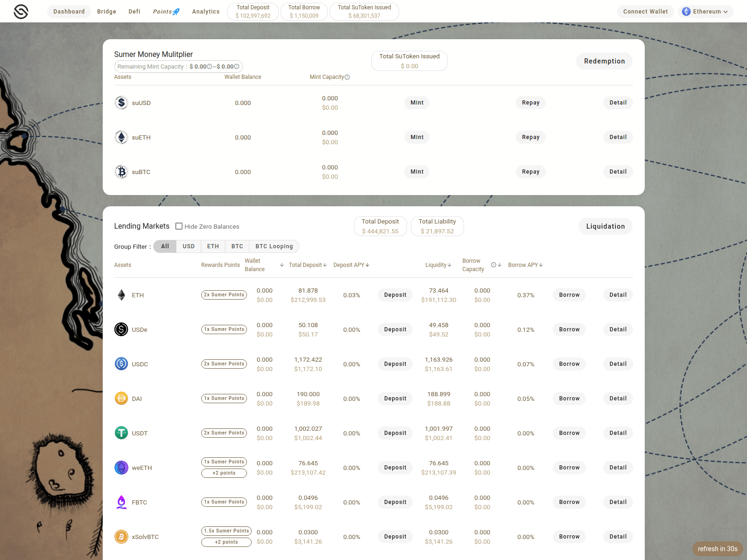Mint suUSD
This screenshot has width=747, height=560.
[x=417, y=103]
